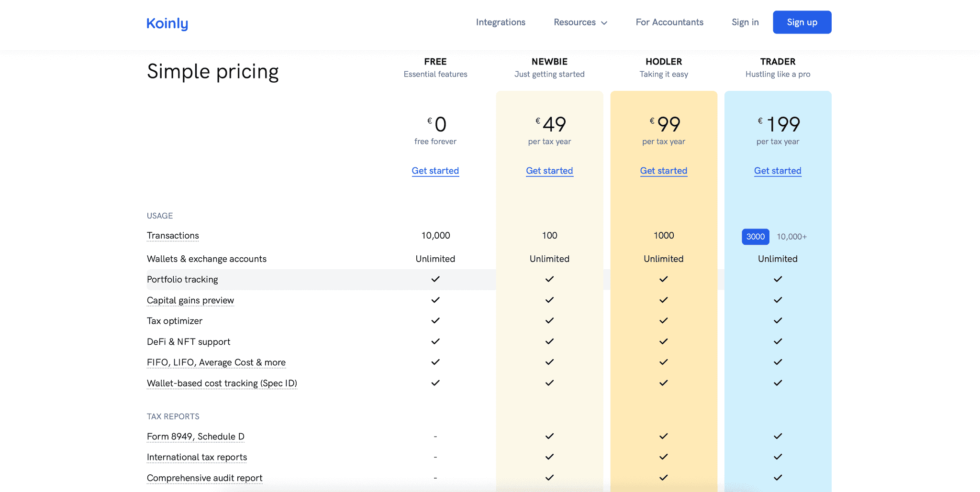Go to Sign in
The width and height of the screenshot is (980, 492).
[x=745, y=22]
